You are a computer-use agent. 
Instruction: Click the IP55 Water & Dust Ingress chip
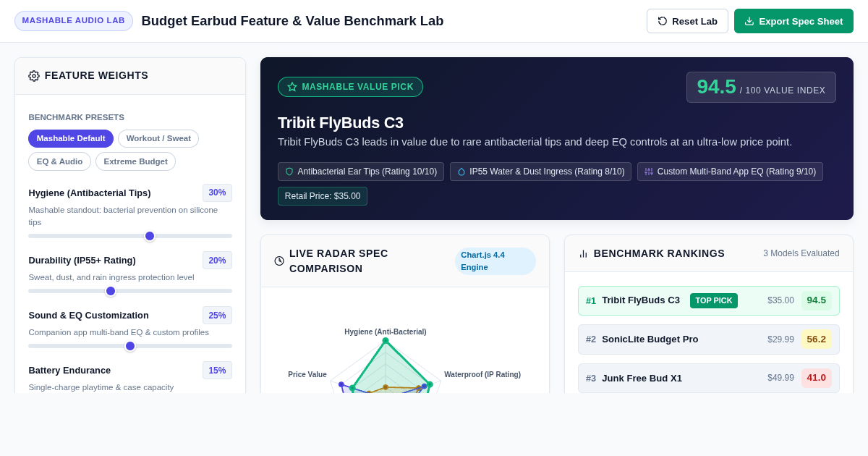(x=540, y=172)
